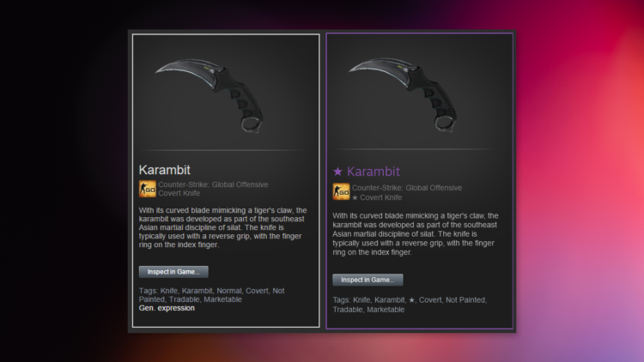Screen dimensions: 644x362
Task: Click the Tradable tag in right card
Action: [x=348, y=310]
